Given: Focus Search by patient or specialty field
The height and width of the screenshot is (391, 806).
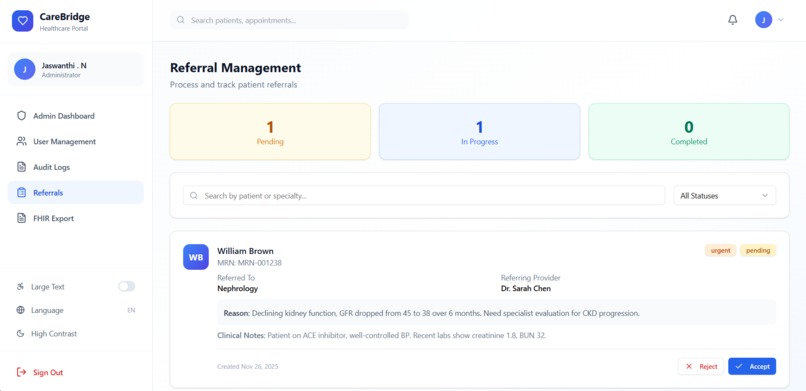Looking at the screenshot, I should click(424, 196).
